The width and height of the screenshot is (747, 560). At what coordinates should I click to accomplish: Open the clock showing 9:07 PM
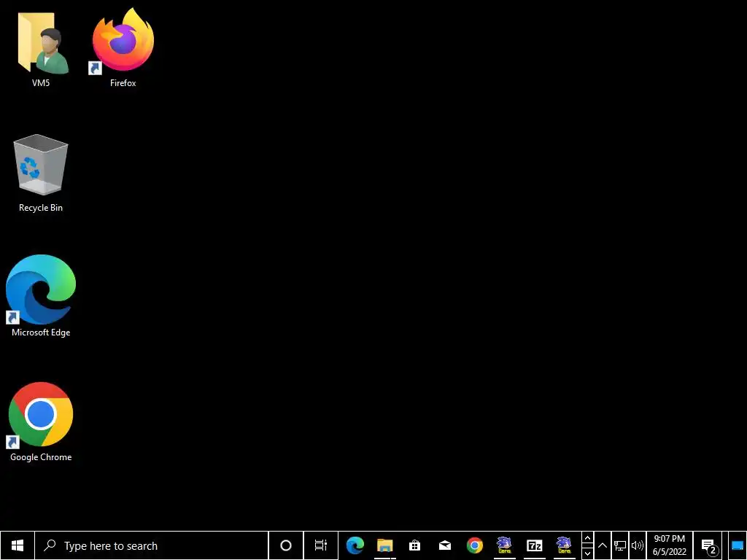point(670,545)
